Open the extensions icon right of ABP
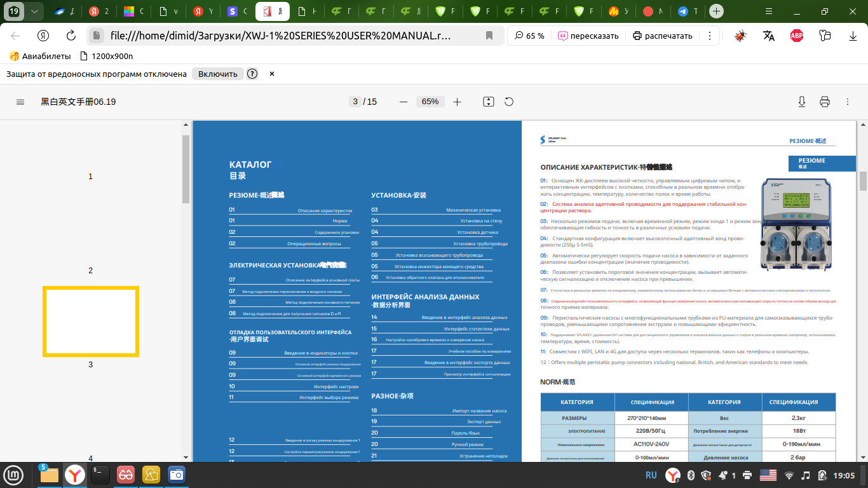The width and height of the screenshot is (868, 488). (x=825, y=36)
